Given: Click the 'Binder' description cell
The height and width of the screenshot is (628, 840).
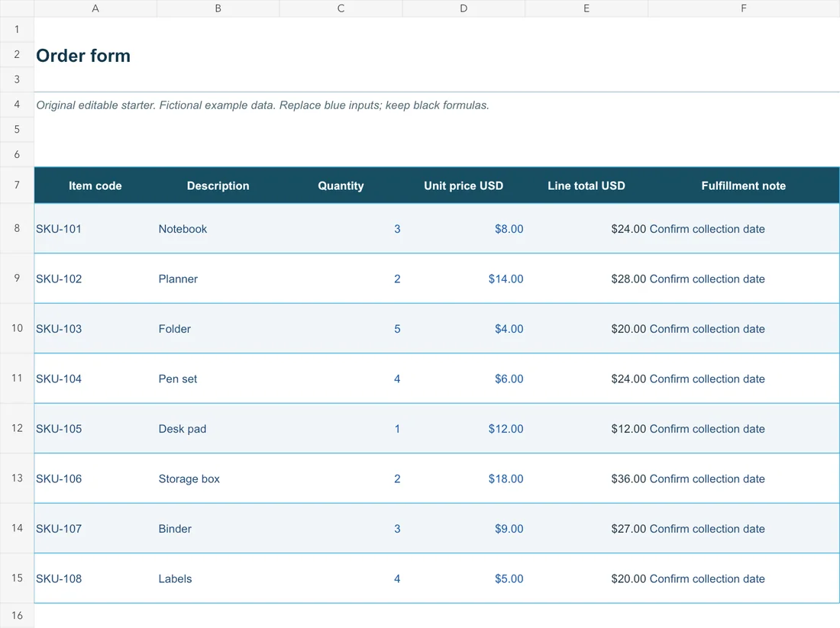Looking at the screenshot, I should [x=218, y=528].
